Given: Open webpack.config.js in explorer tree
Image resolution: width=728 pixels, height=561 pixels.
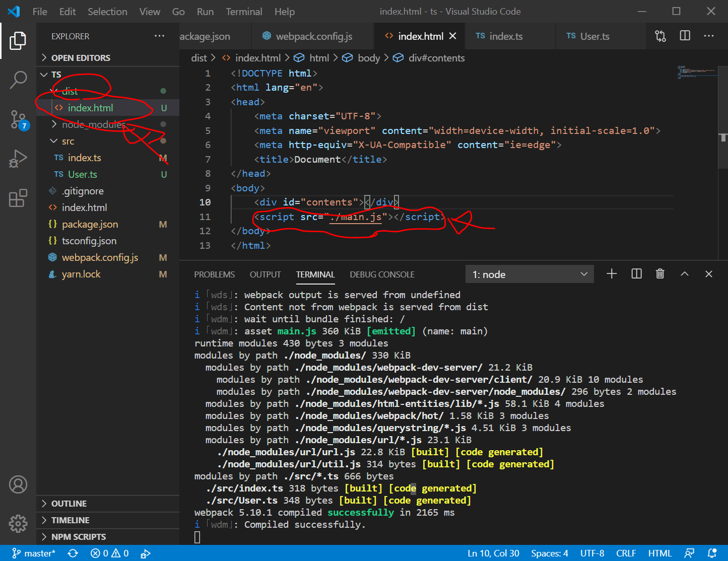Looking at the screenshot, I should pos(108,257).
